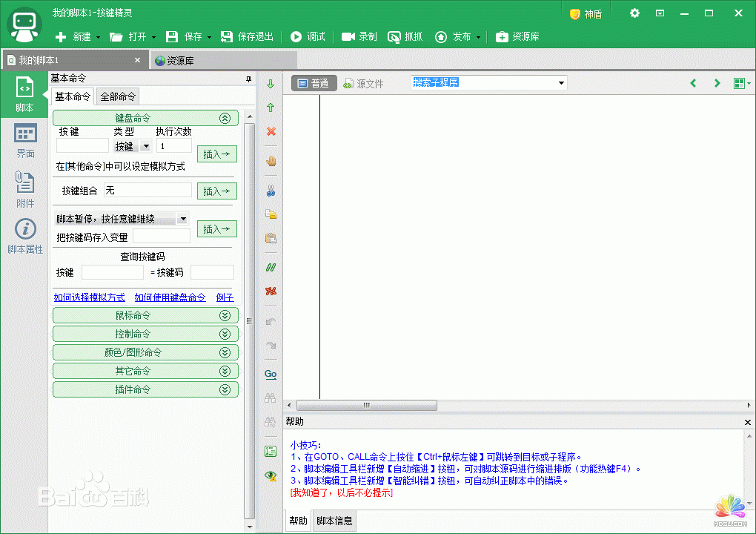
Task: Expand the 鼠标命令 section
Action: (x=145, y=315)
